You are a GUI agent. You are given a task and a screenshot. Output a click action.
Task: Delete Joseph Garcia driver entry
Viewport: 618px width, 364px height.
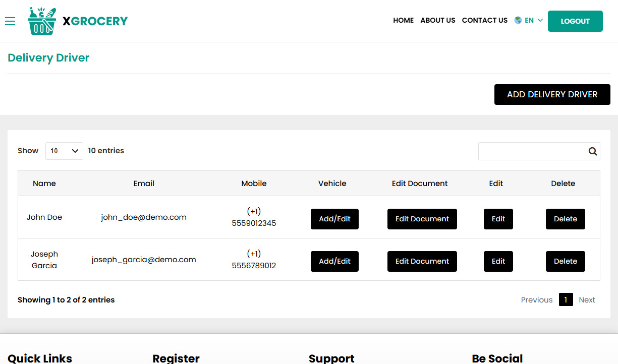tap(565, 262)
